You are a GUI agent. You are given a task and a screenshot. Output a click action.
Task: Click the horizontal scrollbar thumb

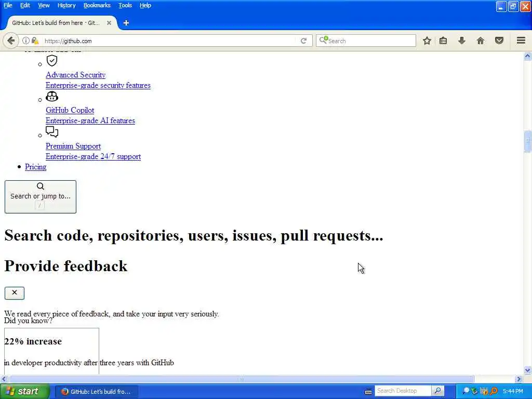tap(241, 379)
